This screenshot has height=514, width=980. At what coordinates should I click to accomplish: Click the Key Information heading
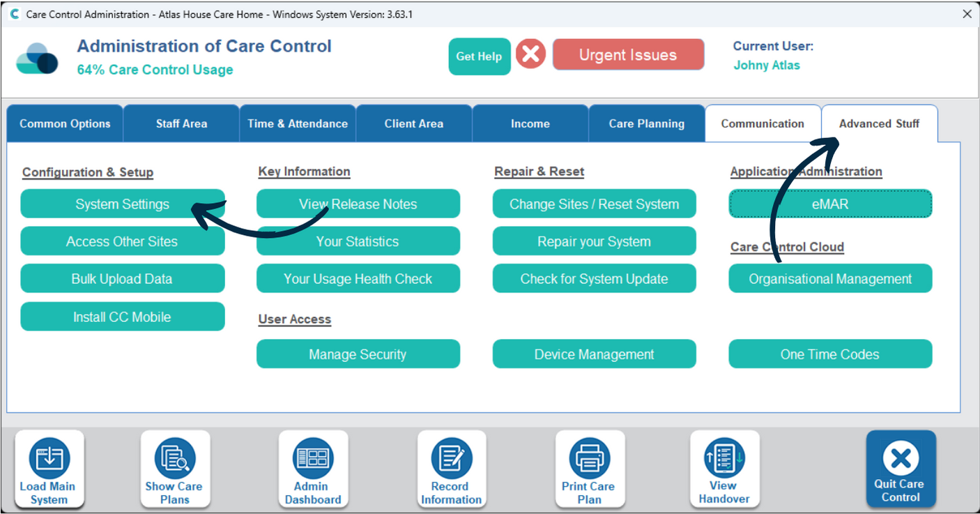(x=304, y=172)
